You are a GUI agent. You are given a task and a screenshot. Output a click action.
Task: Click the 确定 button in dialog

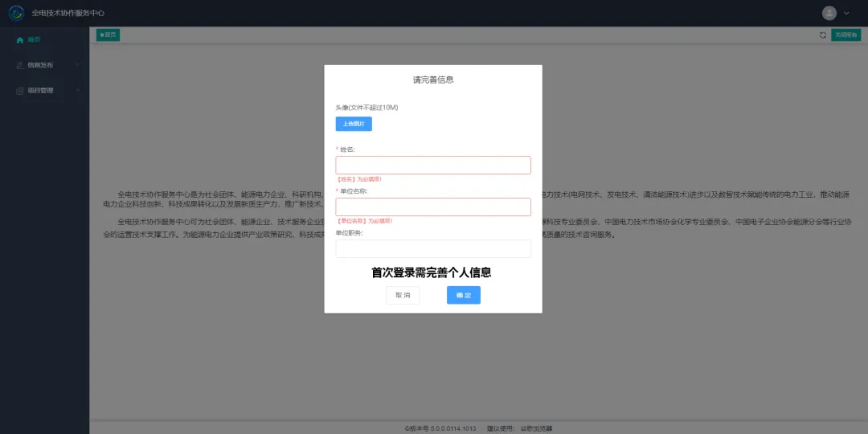click(x=464, y=295)
